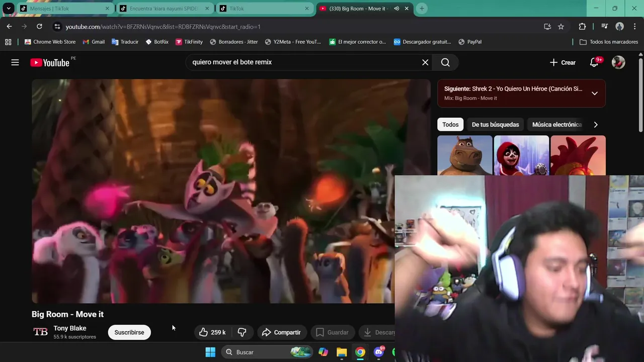Open TikFinity bookmark

(189, 42)
